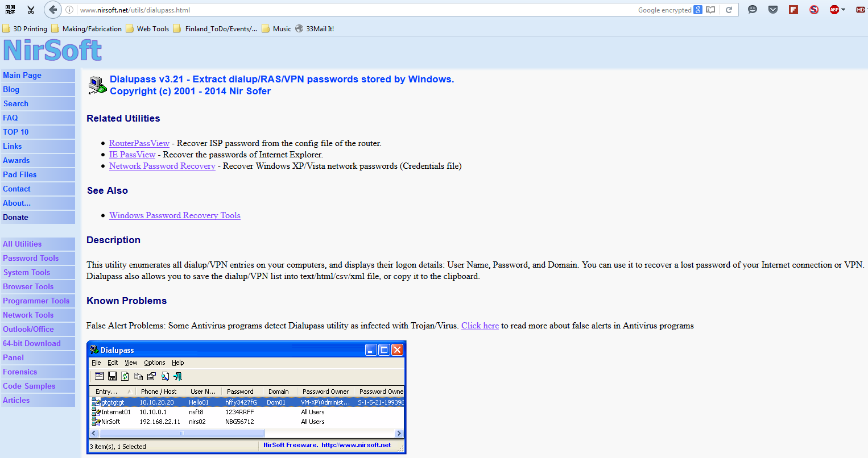
Task: Open Find via the magnifier toolbar icon
Action: coord(165,376)
